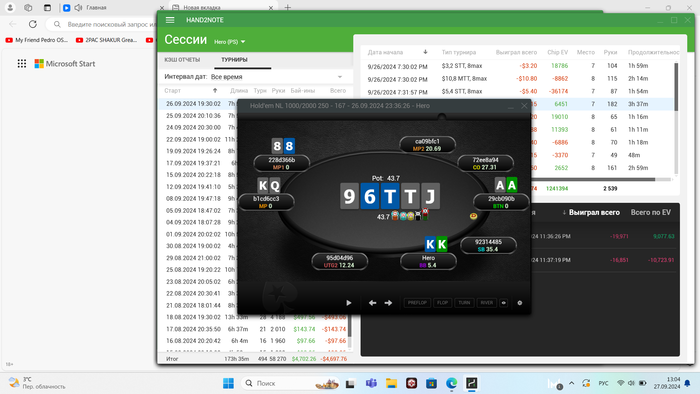Play the hand in the replayer
The image size is (700, 394).
pyautogui.click(x=349, y=303)
